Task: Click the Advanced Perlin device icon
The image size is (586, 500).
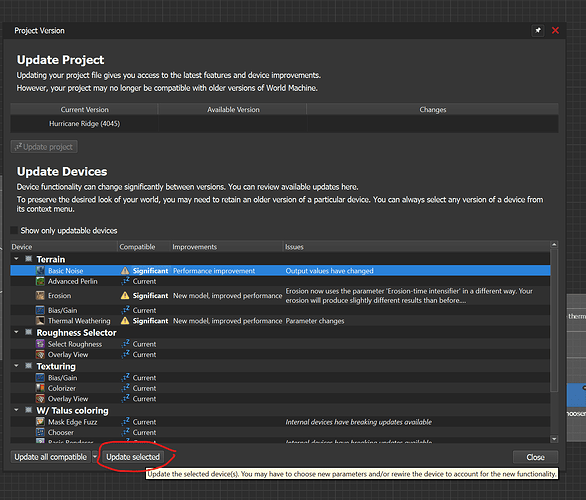Action: 40,281
